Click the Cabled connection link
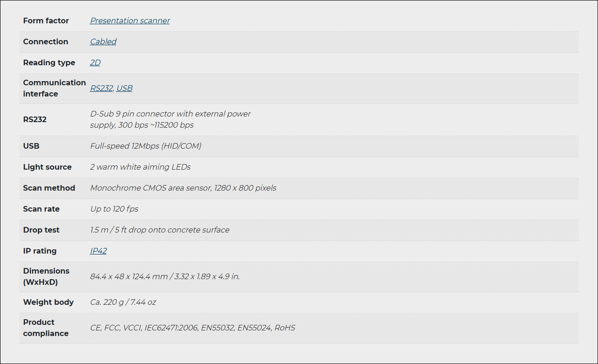 pyautogui.click(x=103, y=41)
